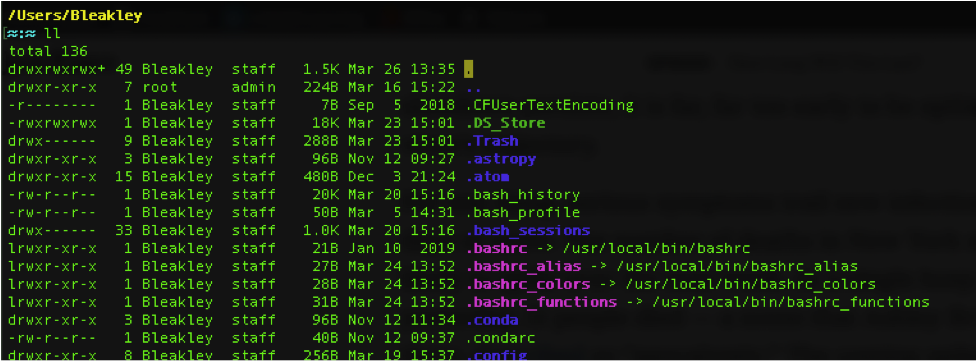This screenshot has height=361, width=977.
Task: Select the .CFUserTextEncoding file name
Action: pyautogui.click(x=549, y=105)
